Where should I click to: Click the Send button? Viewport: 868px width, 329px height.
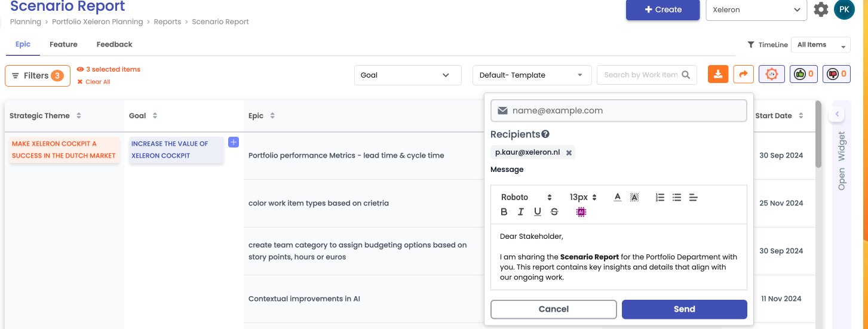coord(684,309)
